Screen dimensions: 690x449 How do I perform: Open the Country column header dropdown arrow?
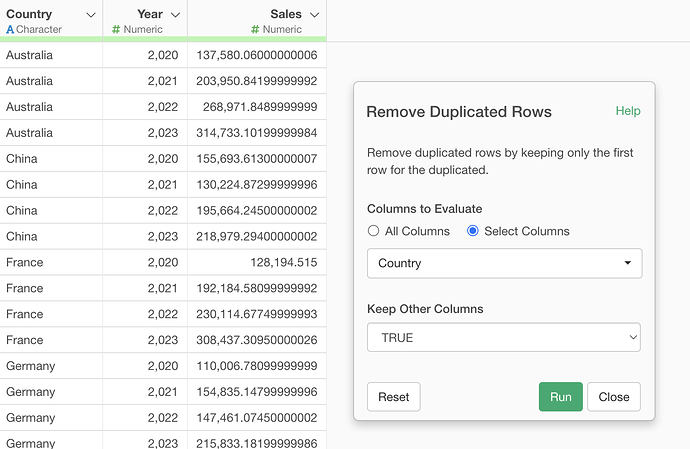pyautogui.click(x=91, y=15)
